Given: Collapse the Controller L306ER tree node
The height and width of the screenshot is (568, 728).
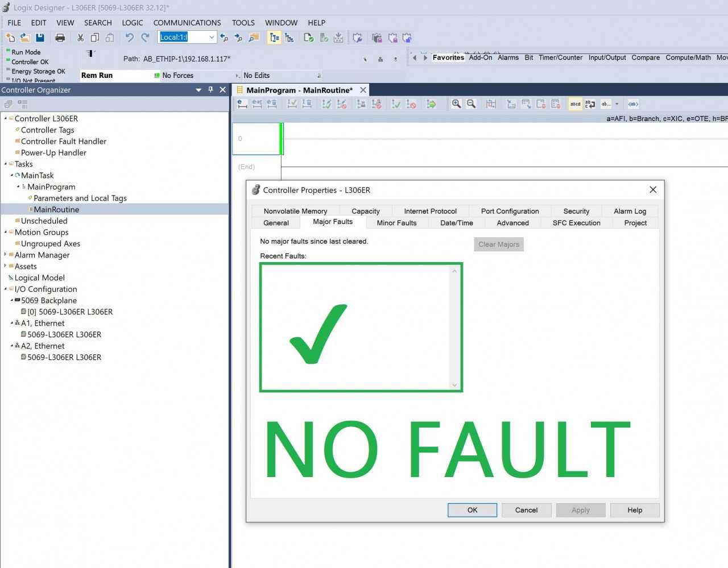Looking at the screenshot, I should [x=5, y=118].
